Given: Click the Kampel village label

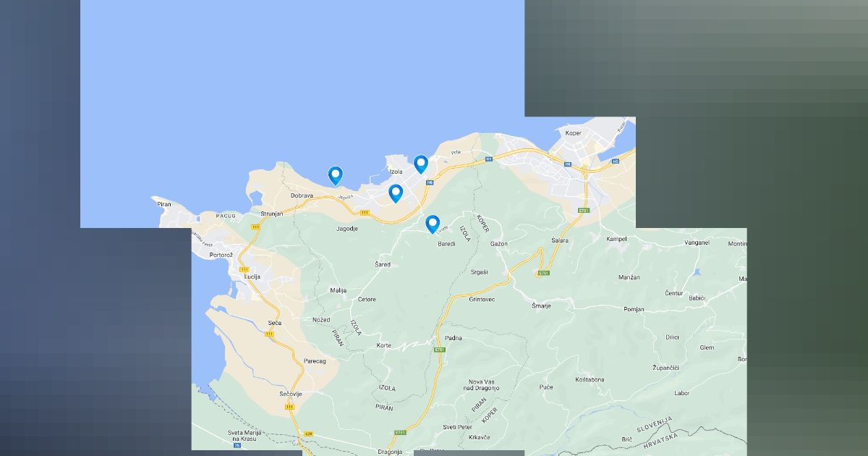Looking at the screenshot, I should click(616, 239).
